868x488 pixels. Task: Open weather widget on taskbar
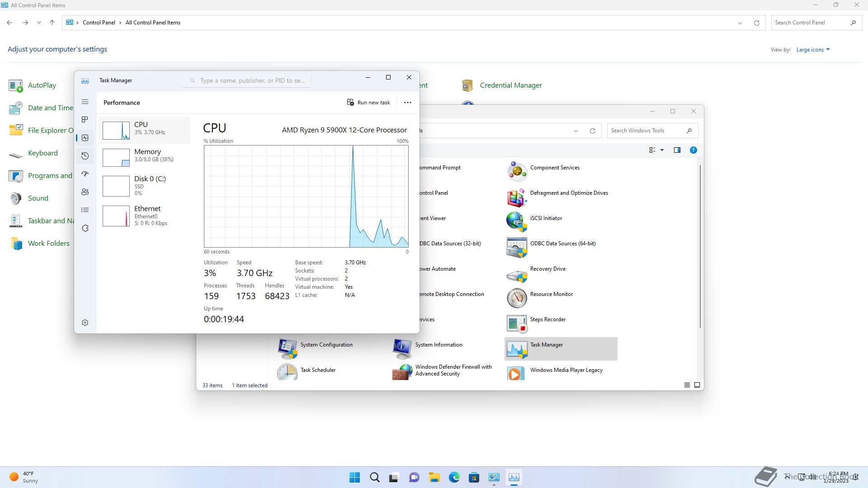pos(24,477)
